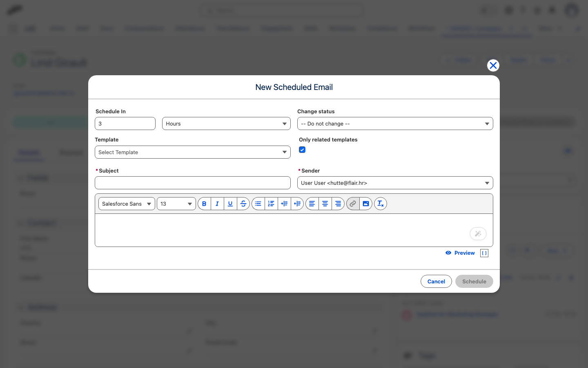Insert an image into the email body

point(366,204)
